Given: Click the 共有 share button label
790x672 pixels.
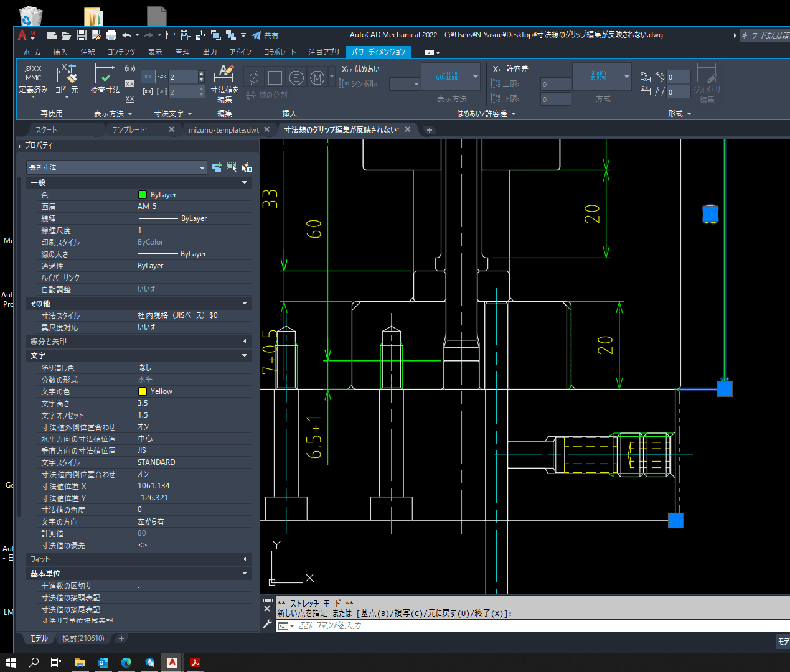Looking at the screenshot, I should [271, 35].
